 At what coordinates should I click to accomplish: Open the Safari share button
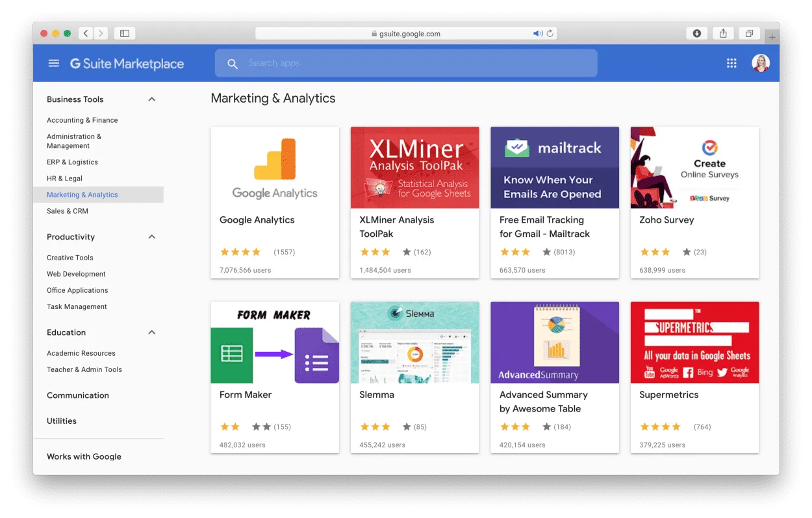pyautogui.click(x=723, y=33)
